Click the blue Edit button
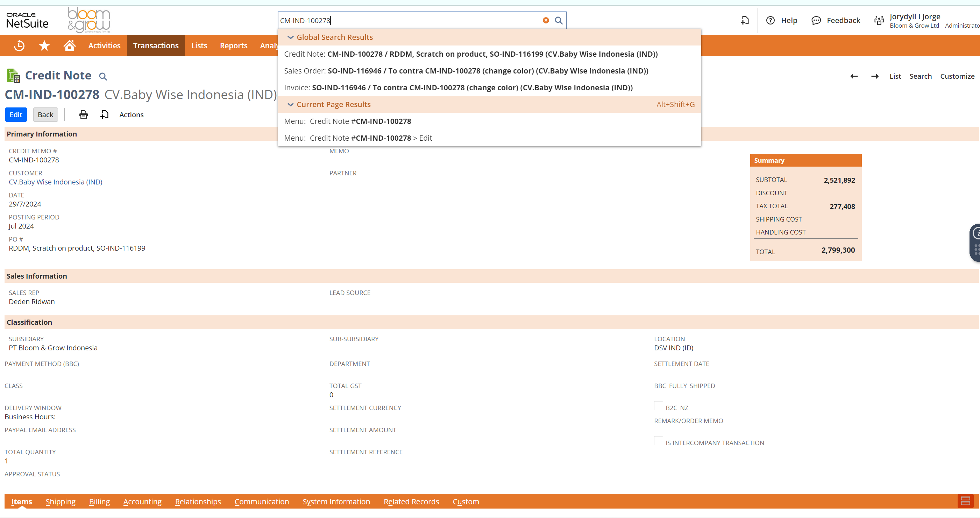This screenshot has width=980, height=518. 16,114
